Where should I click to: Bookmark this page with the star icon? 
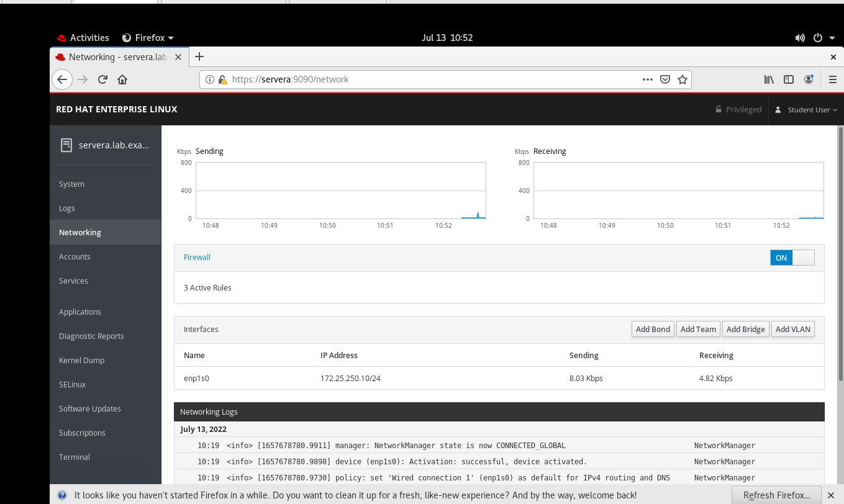point(682,79)
